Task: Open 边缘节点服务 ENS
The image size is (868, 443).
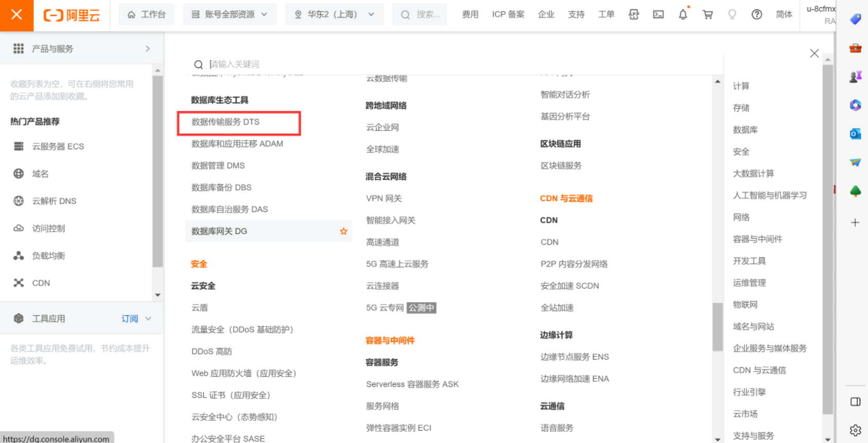Action: pos(575,357)
